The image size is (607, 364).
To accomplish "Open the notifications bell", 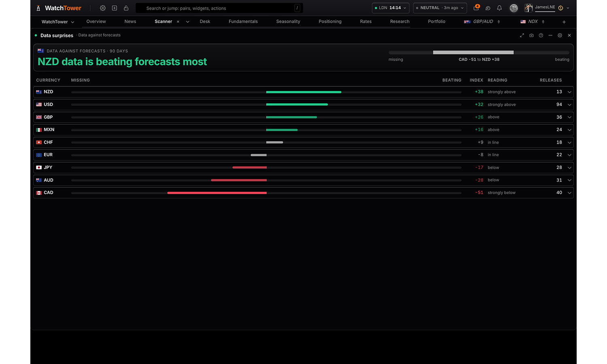I will (499, 8).
